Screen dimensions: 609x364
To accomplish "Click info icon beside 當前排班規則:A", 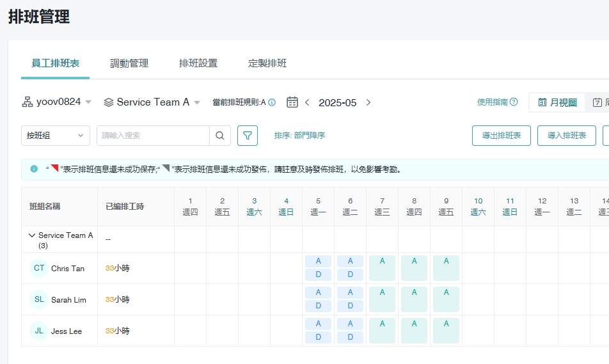I will click(x=272, y=102).
